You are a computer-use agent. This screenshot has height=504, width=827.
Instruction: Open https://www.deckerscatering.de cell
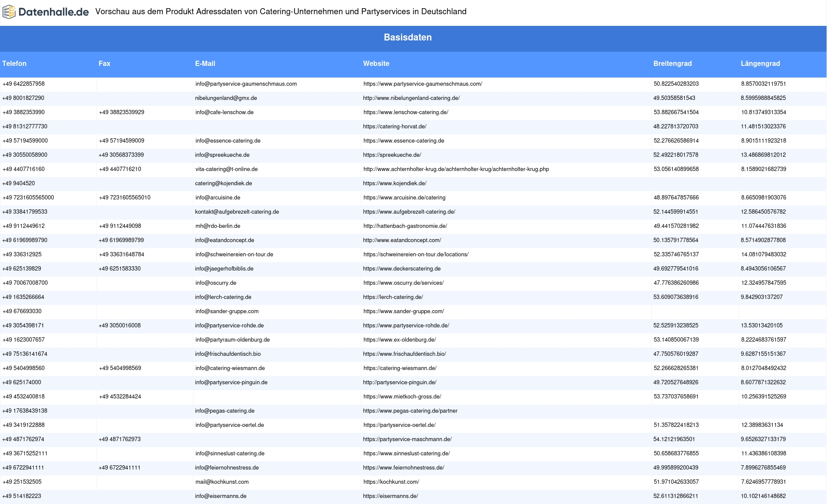click(x=402, y=269)
